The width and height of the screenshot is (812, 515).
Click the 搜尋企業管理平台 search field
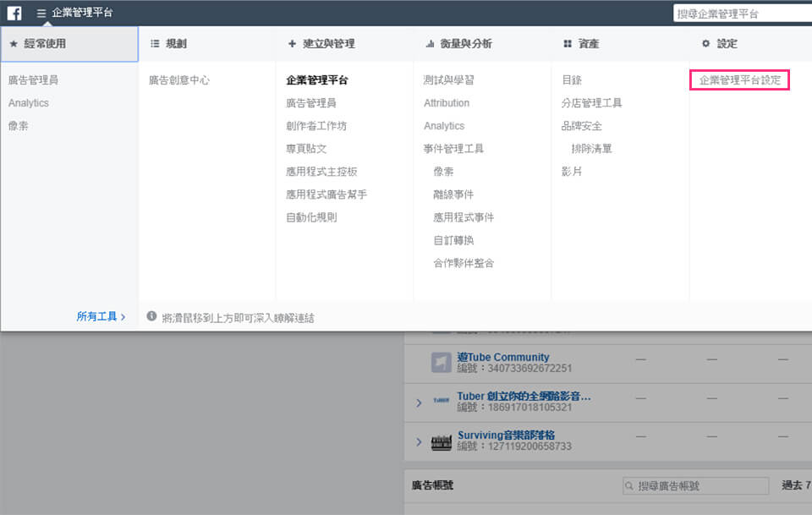[741, 14]
